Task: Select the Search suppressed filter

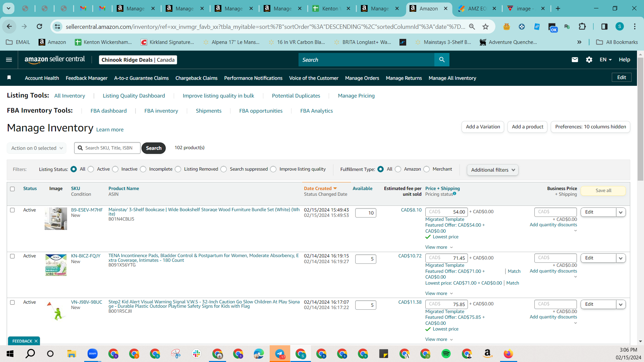Action: point(224,169)
